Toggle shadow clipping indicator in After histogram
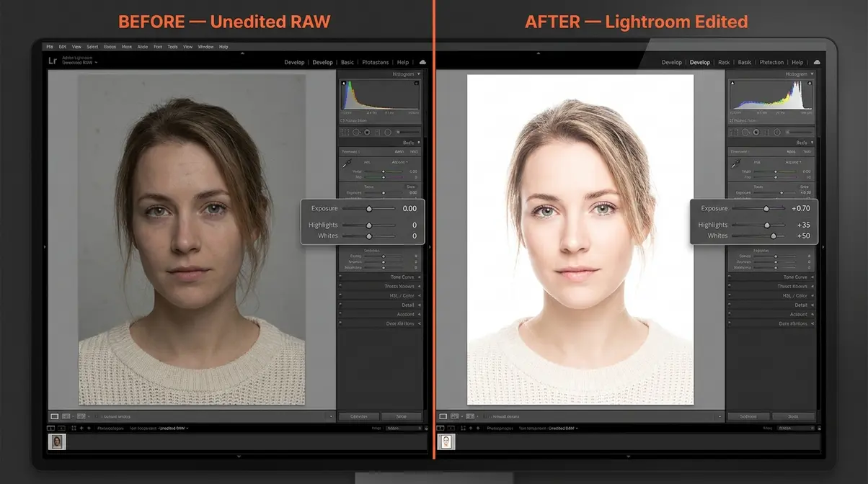 (x=732, y=84)
